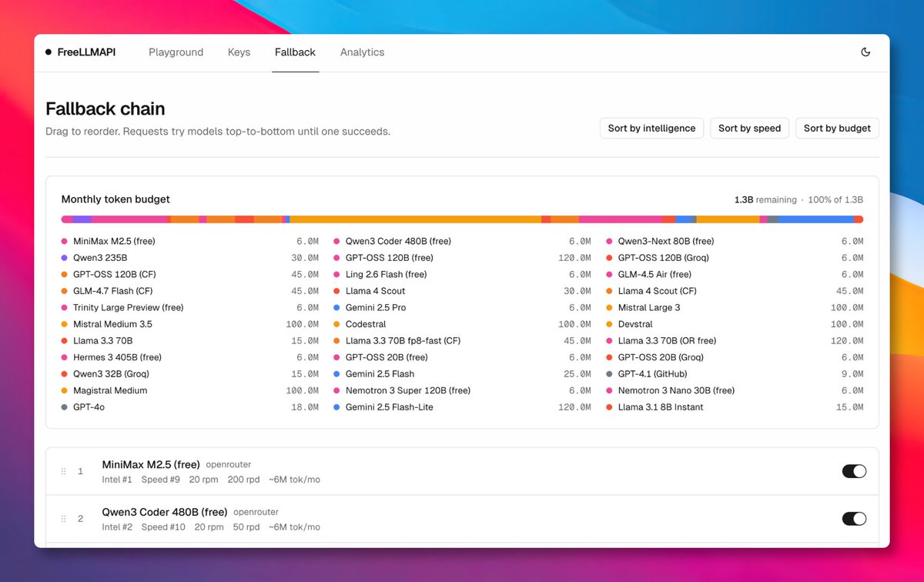Click Nemotron 3 Super 120B (free) entry
Image resolution: width=924 pixels, height=582 pixels.
tap(408, 390)
